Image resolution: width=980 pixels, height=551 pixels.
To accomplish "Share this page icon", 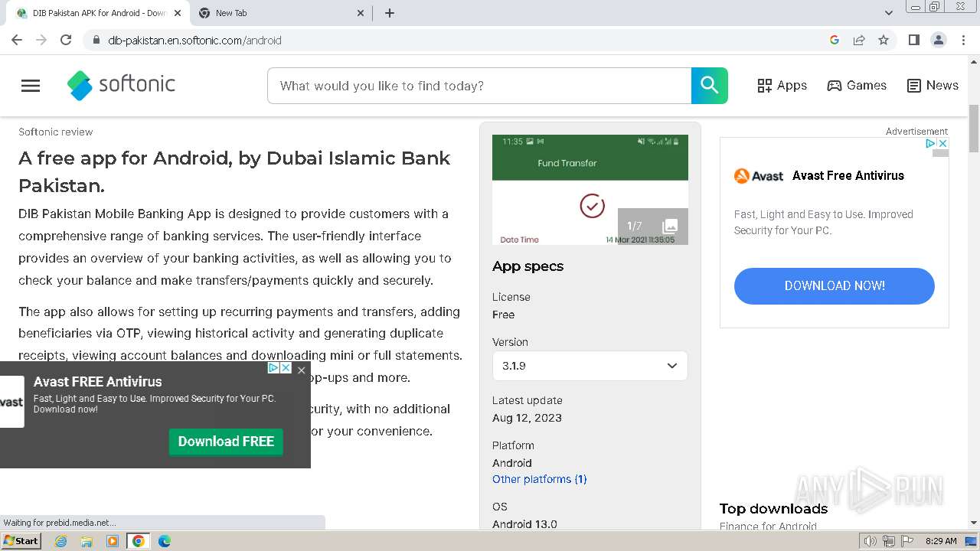I will click(859, 40).
